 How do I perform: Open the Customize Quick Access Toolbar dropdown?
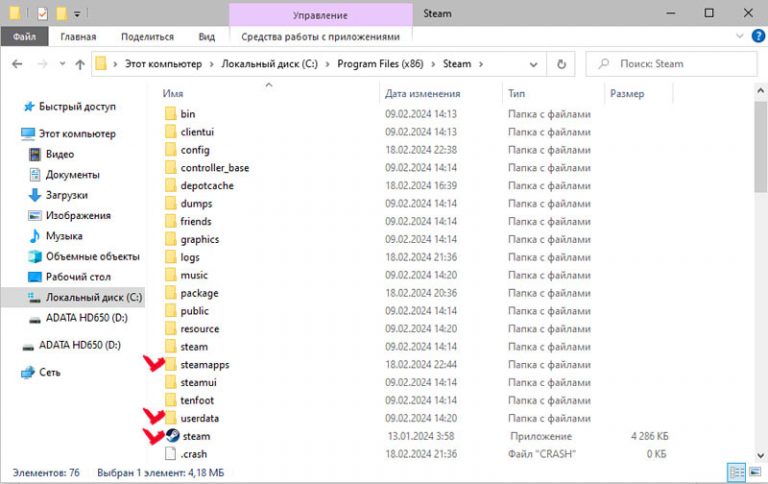click(77, 14)
